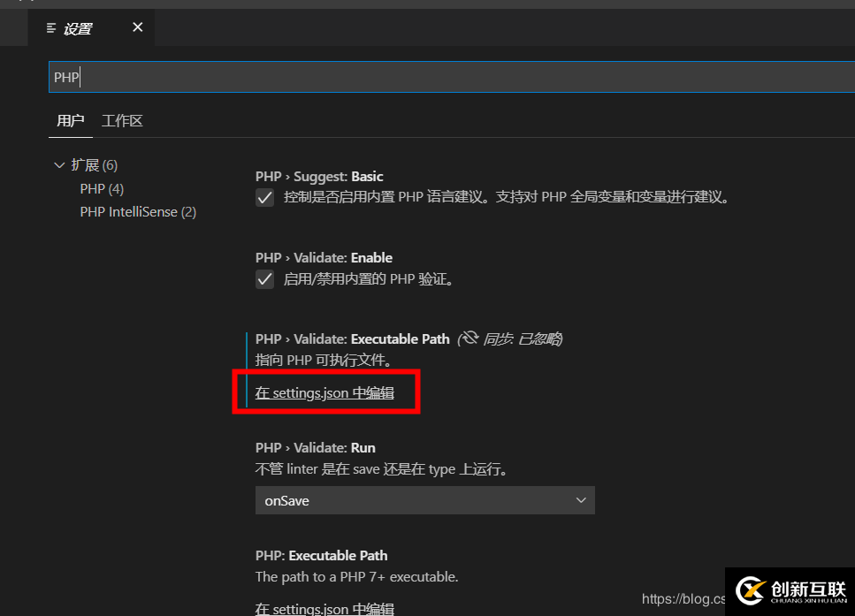Select 扩展 (6) in settings tree
855x616 pixels.
pos(95,164)
